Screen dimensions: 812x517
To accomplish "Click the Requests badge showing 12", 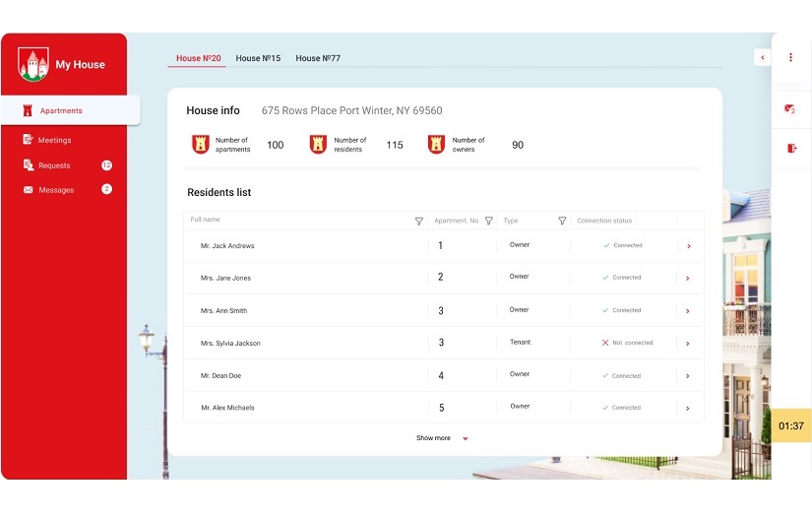I will (106, 165).
